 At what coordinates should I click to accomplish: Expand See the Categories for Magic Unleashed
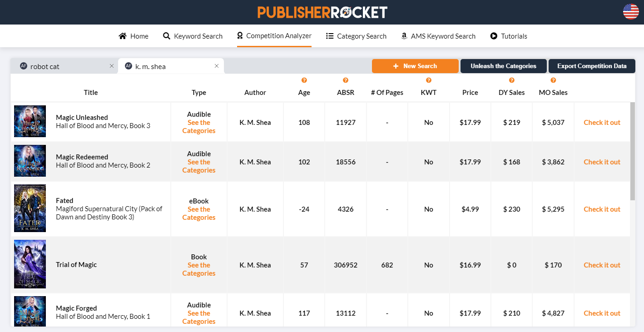198,126
